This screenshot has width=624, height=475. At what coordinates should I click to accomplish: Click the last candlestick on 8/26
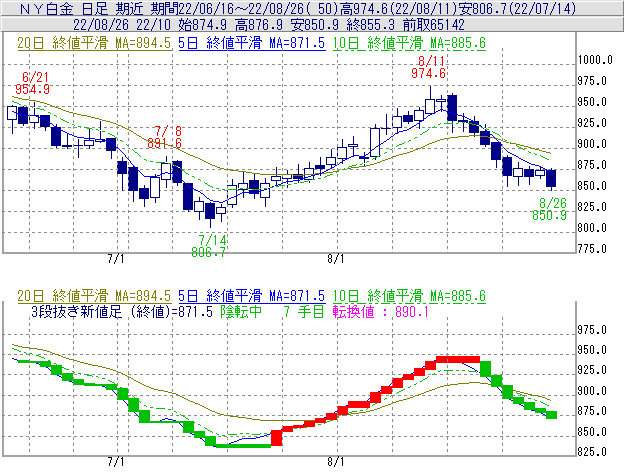point(551,178)
